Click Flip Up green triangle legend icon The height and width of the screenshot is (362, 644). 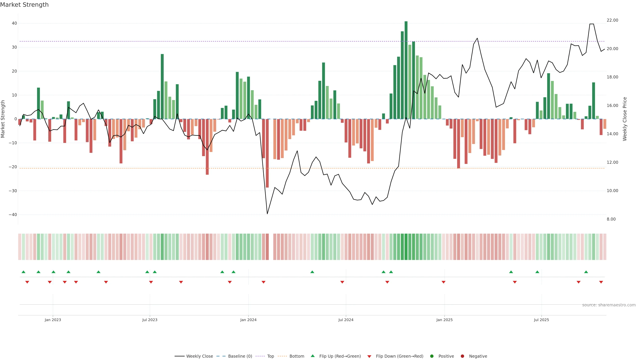[312, 356]
